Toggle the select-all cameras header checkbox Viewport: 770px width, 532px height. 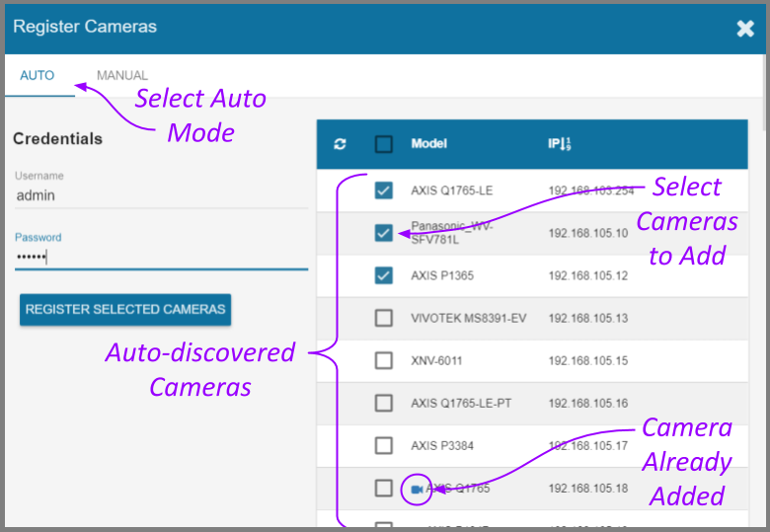[384, 144]
